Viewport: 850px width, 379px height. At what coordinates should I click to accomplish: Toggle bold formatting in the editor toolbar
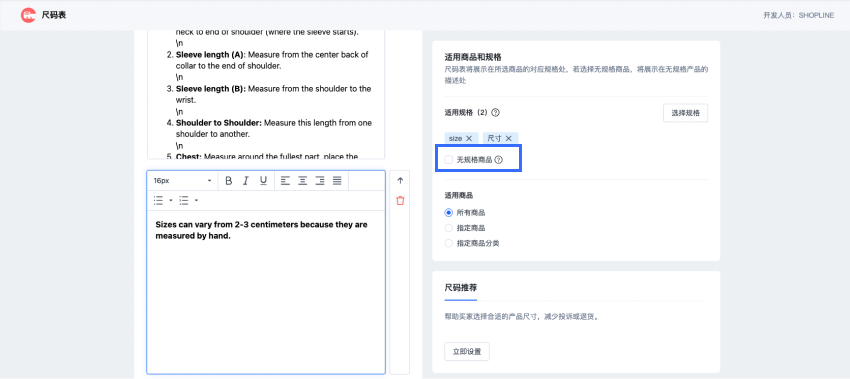[x=229, y=181]
